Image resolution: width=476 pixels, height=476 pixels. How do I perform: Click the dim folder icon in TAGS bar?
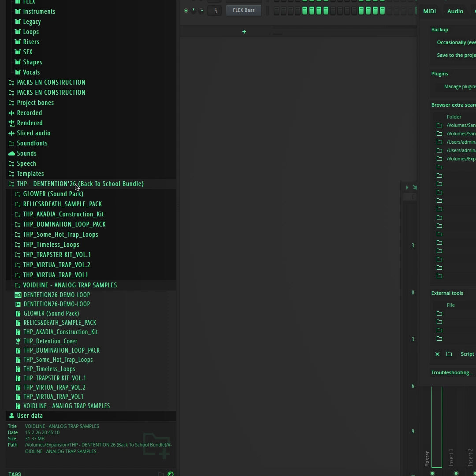click(161, 473)
